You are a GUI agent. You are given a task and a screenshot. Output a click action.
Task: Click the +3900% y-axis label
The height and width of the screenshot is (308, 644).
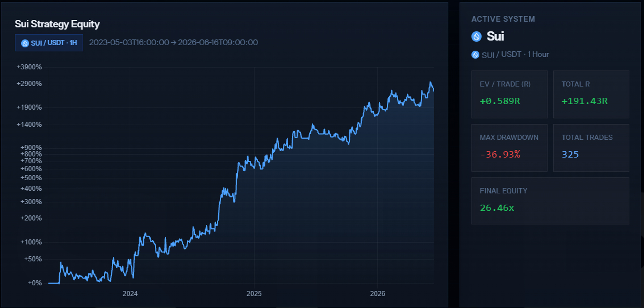coord(29,67)
